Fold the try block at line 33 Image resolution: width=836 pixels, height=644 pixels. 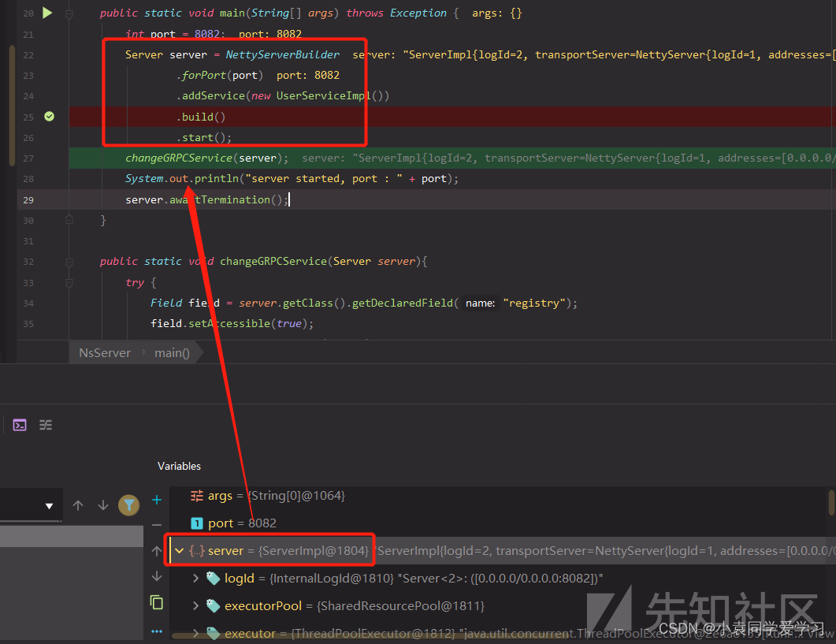click(69, 283)
